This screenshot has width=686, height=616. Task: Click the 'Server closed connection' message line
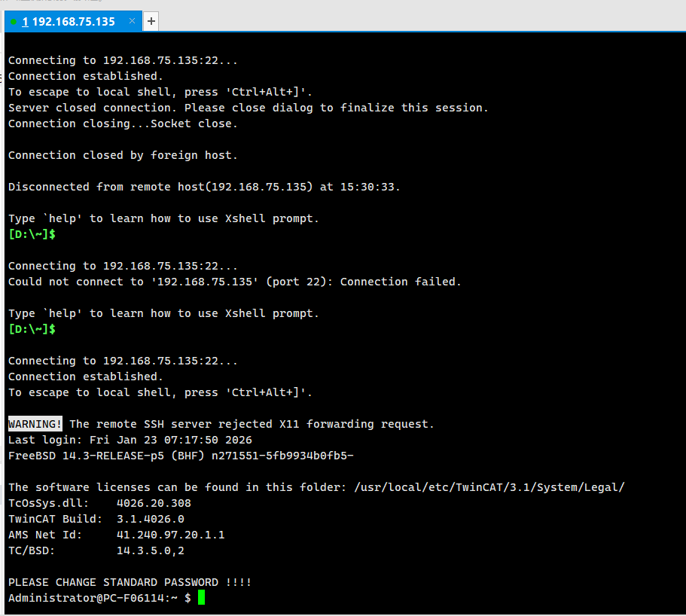[x=248, y=108]
